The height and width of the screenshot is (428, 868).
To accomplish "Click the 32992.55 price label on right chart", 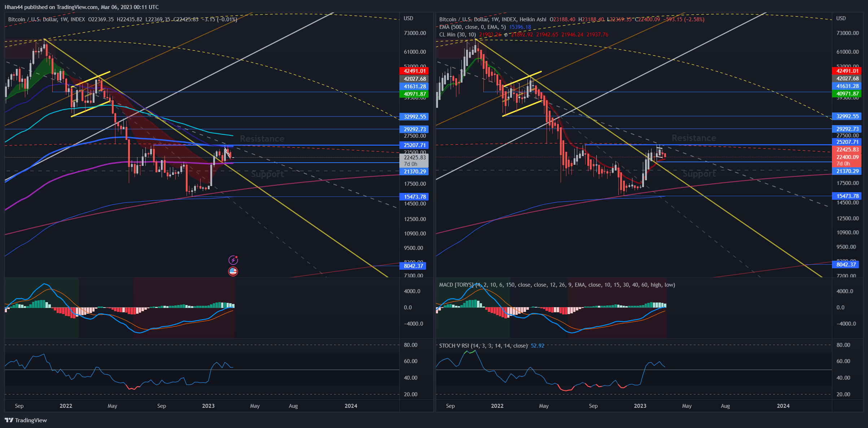I will tap(846, 116).
